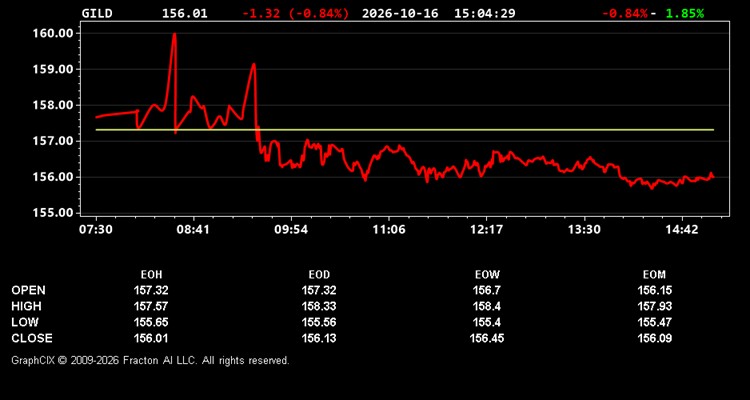750x400 pixels.
Task: Click the current price 156.01 in header
Action: (x=185, y=13)
